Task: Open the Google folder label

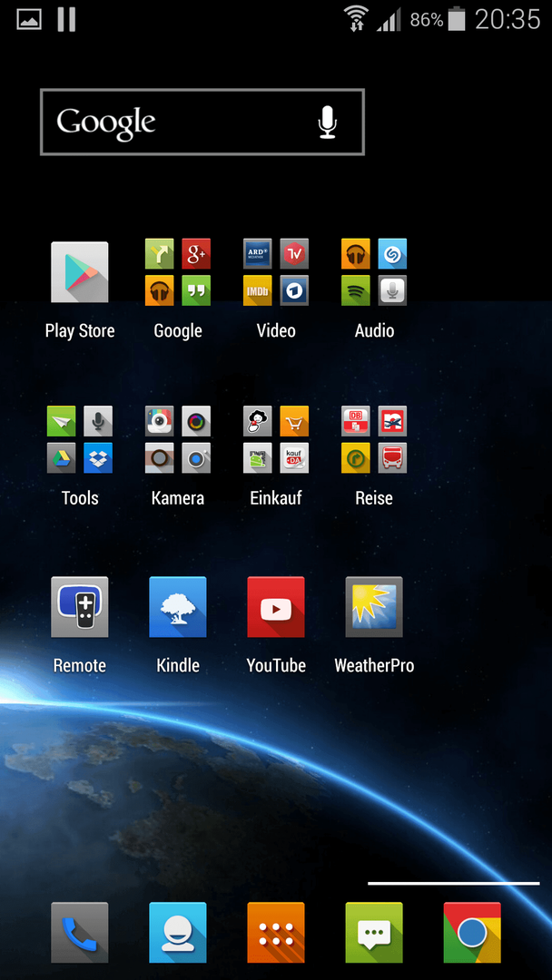Action: point(178,330)
